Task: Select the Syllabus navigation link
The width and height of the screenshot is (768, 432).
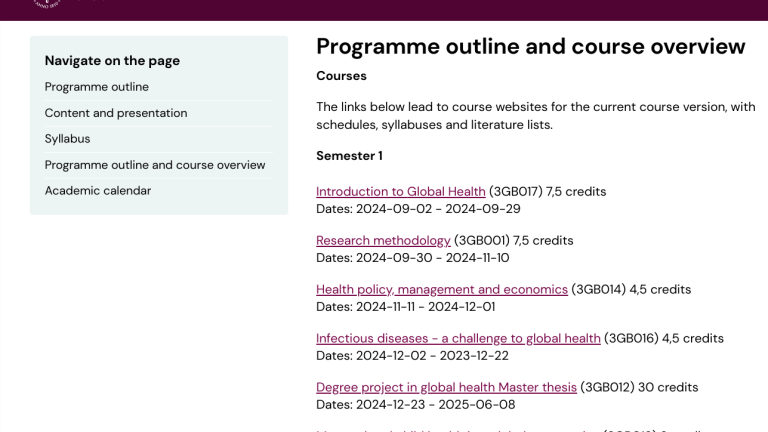Action: coord(67,139)
